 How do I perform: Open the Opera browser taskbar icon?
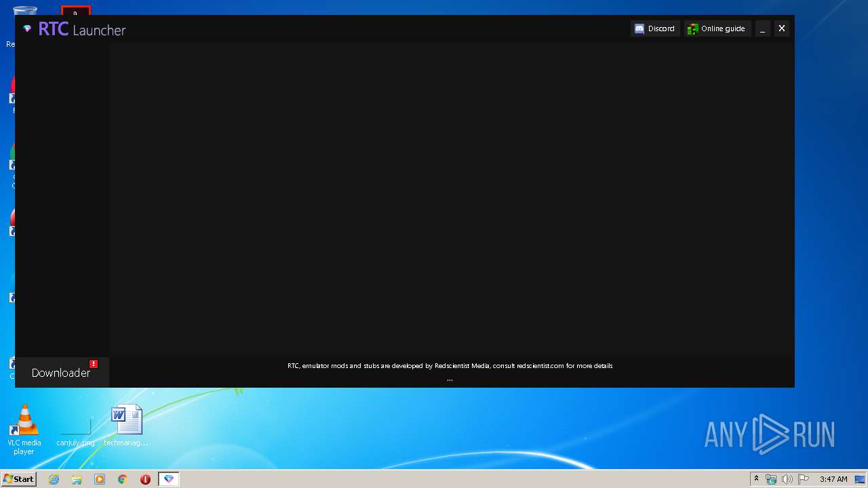(145, 479)
